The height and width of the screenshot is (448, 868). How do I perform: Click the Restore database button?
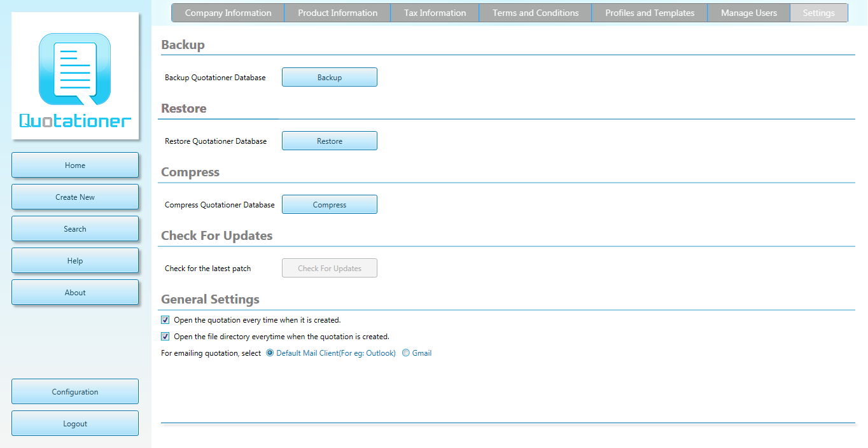tap(330, 141)
